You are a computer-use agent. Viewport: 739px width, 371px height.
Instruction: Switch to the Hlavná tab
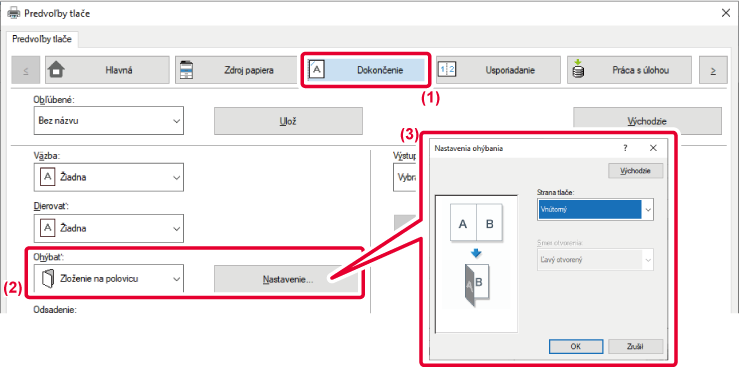(107, 70)
